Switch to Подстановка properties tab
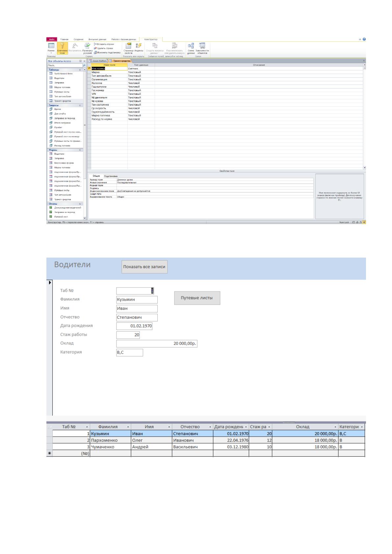Screen dimensions: 392x554 111,176
